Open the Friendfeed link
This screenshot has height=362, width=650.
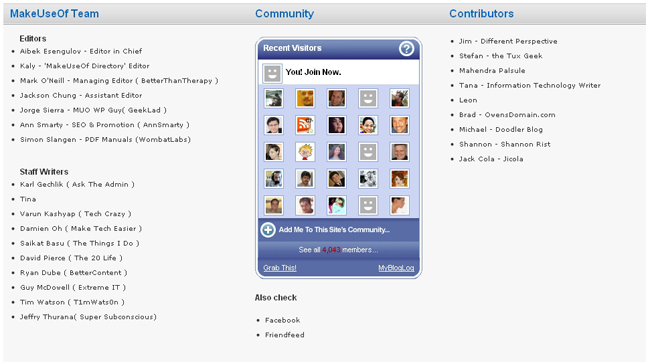click(285, 335)
